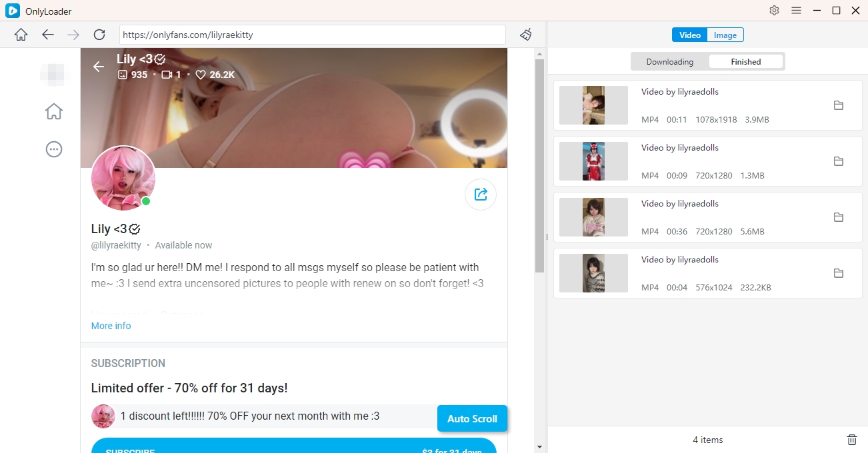Viewport: 868px width, 453px height.
Task: Reload the page with the refresh icon
Action: point(99,35)
